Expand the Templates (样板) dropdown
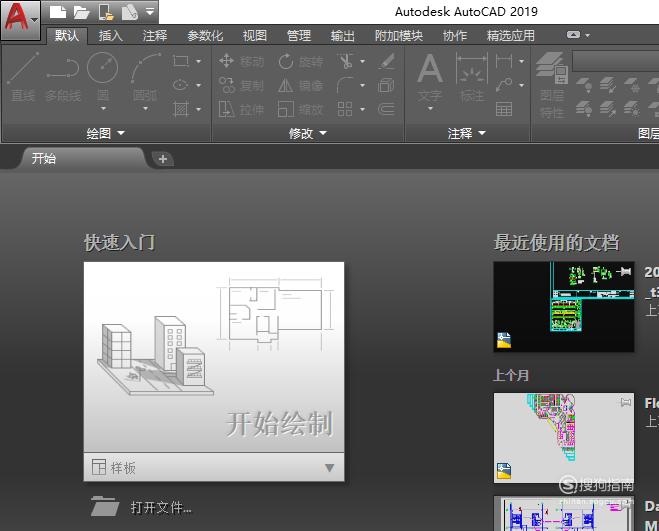Screen dimensions: 659x531 click(x=214, y=467)
